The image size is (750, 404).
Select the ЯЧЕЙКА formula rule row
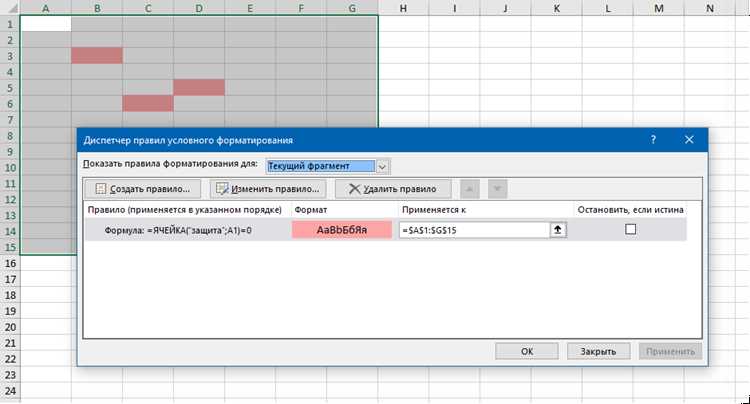[386, 230]
